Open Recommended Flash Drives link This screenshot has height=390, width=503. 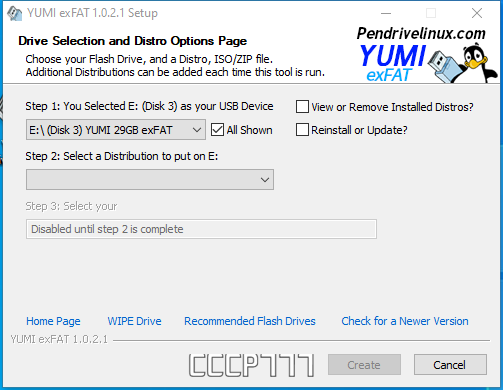[x=250, y=321]
